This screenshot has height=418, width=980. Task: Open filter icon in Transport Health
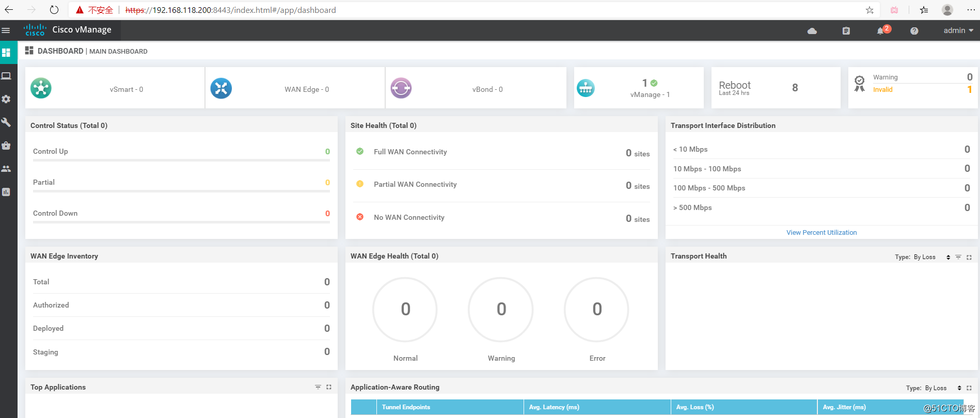[958, 257]
